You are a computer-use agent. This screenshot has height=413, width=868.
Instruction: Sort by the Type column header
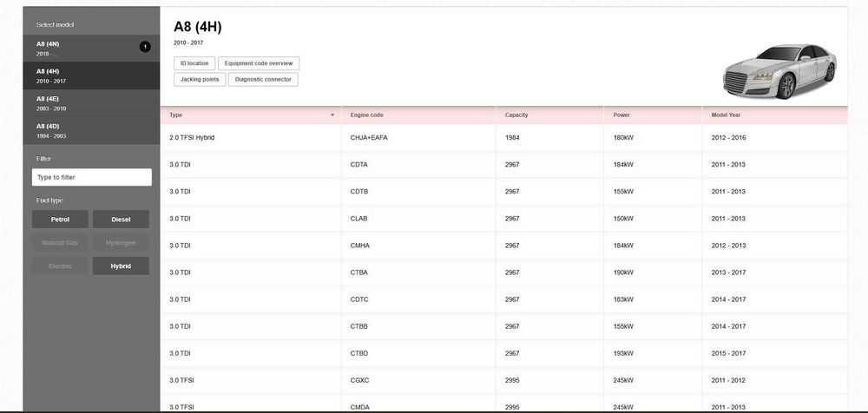251,115
